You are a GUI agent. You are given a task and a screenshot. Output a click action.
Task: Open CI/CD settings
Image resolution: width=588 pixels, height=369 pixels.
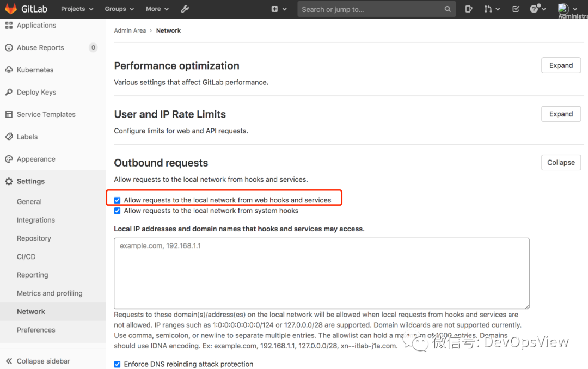click(x=26, y=257)
